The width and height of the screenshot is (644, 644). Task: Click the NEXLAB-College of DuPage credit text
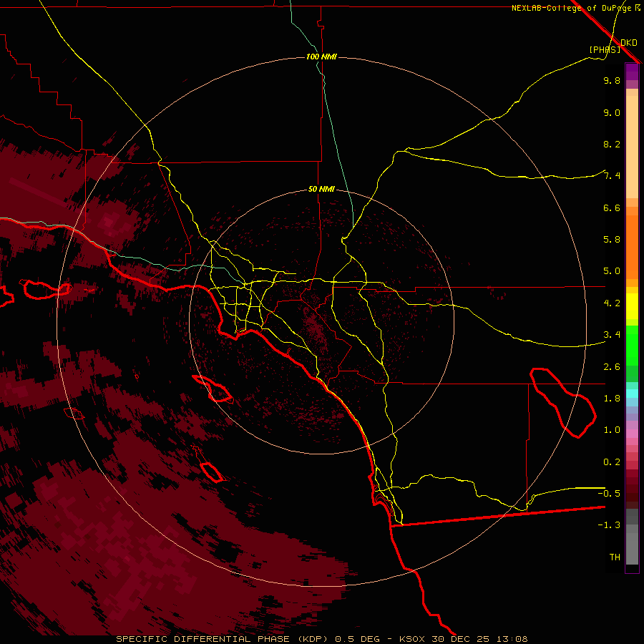(x=572, y=8)
